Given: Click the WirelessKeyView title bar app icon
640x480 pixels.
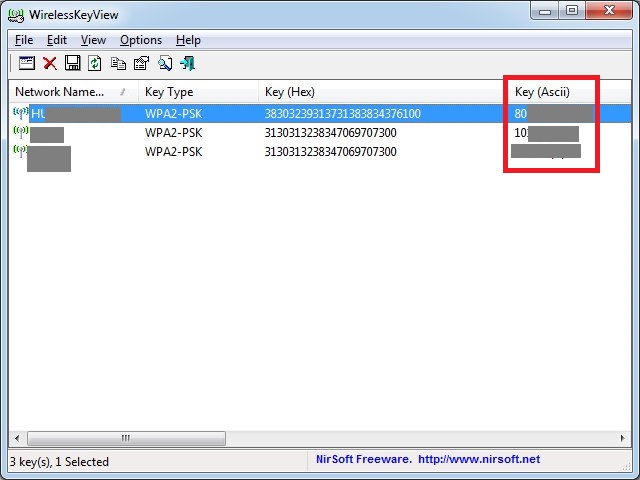Looking at the screenshot, I should coord(16,15).
